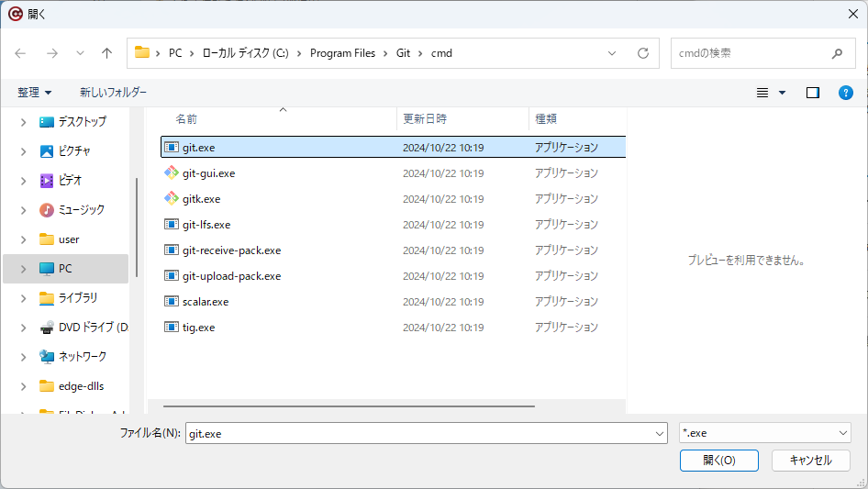Click horizontal scrollbar of file list

(349, 406)
